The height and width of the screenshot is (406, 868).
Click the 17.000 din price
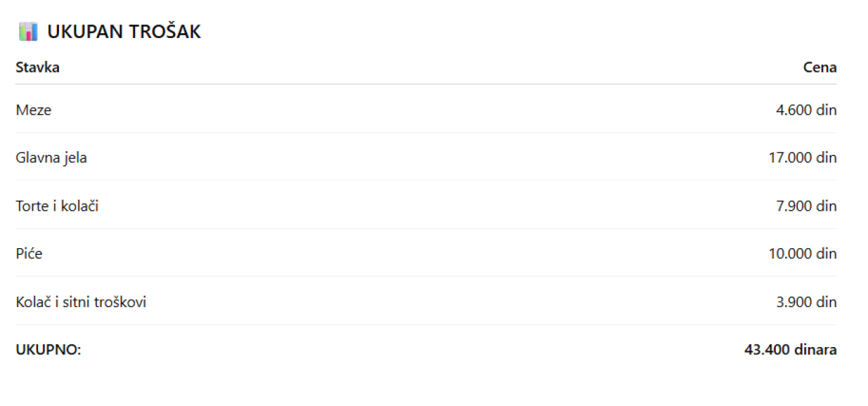point(802,158)
